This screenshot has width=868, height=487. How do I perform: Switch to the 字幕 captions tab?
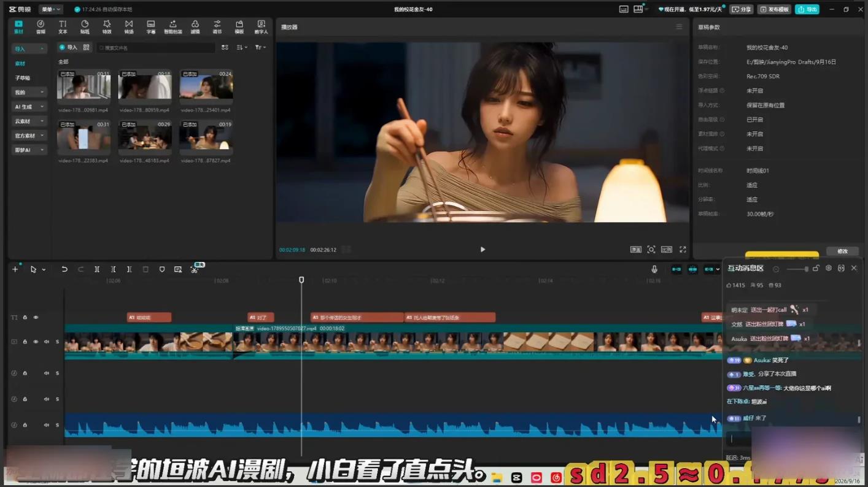coord(151,27)
